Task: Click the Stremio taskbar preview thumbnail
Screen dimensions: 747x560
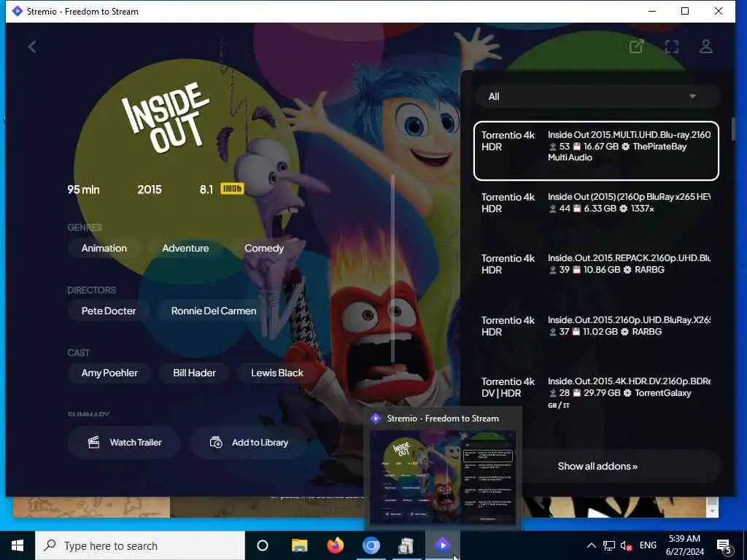Action: coord(443,478)
